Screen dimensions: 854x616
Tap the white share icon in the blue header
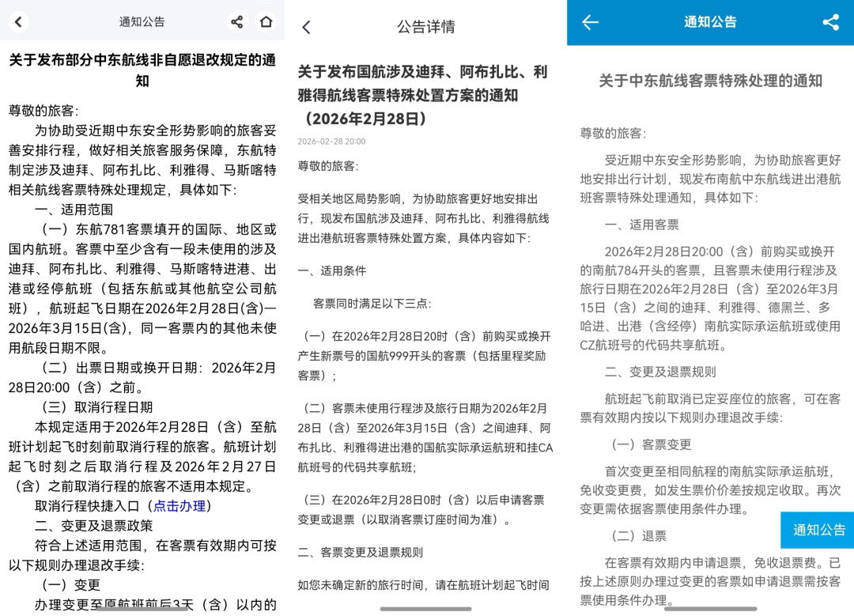tap(830, 23)
